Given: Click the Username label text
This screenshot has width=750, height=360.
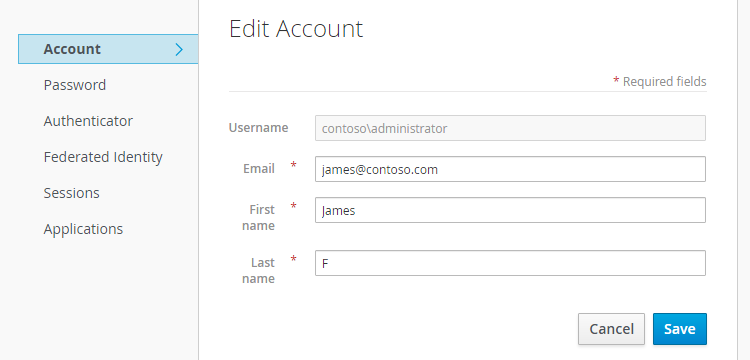Looking at the screenshot, I should tap(258, 128).
